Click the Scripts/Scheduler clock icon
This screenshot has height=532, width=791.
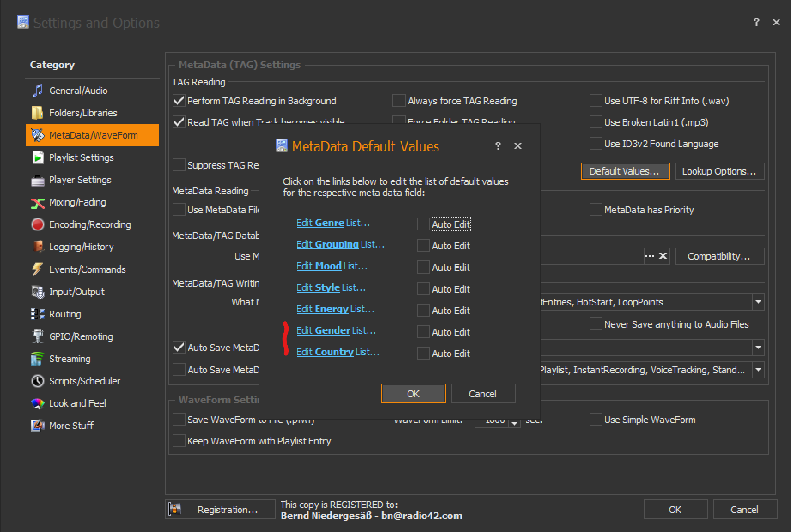(38, 381)
